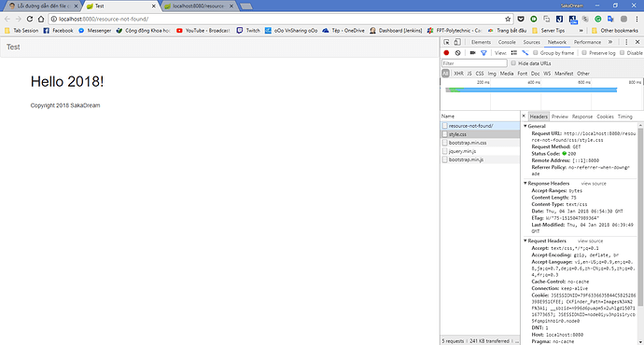Image resolution: width=644 pixels, height=345 pixels.
Task: Activate the inspect element picker icon
Action: (446, 42)
